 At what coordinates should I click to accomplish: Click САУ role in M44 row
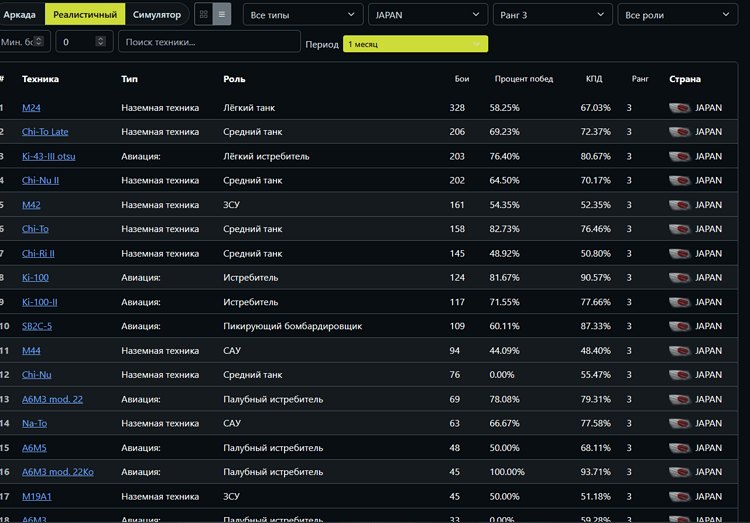[232, 351]
